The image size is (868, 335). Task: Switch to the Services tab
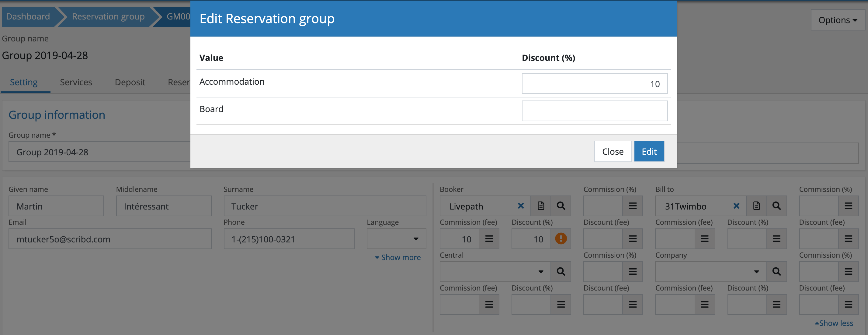76,82
